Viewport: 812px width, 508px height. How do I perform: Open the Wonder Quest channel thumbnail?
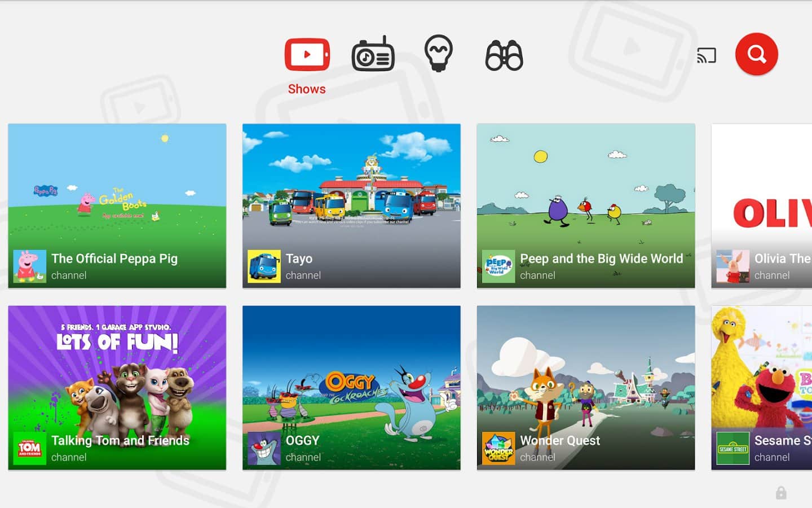585,373
